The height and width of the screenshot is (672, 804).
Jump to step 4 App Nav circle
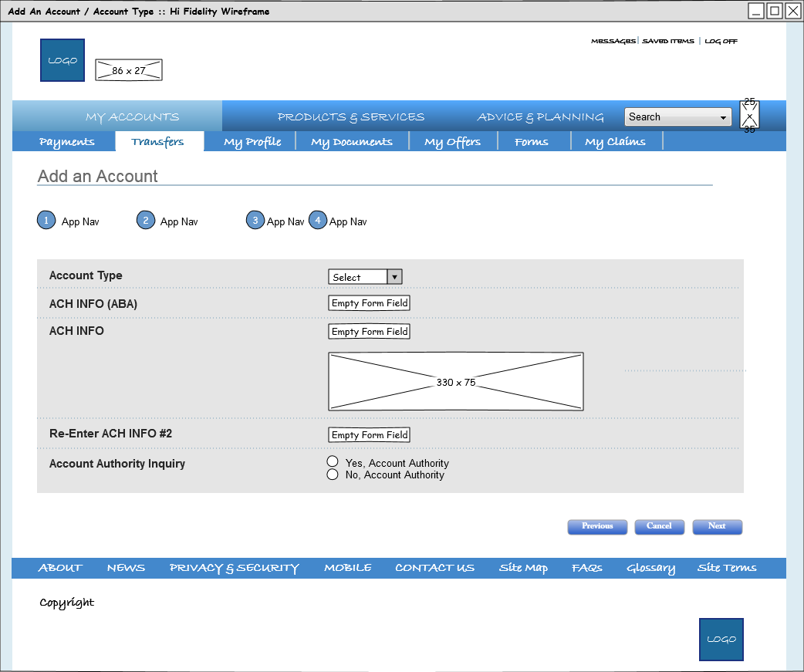click(318, 221)
